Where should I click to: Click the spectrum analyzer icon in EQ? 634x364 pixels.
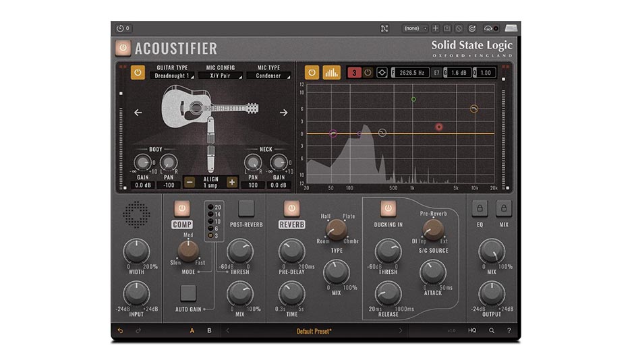click(x=331, y=72)
